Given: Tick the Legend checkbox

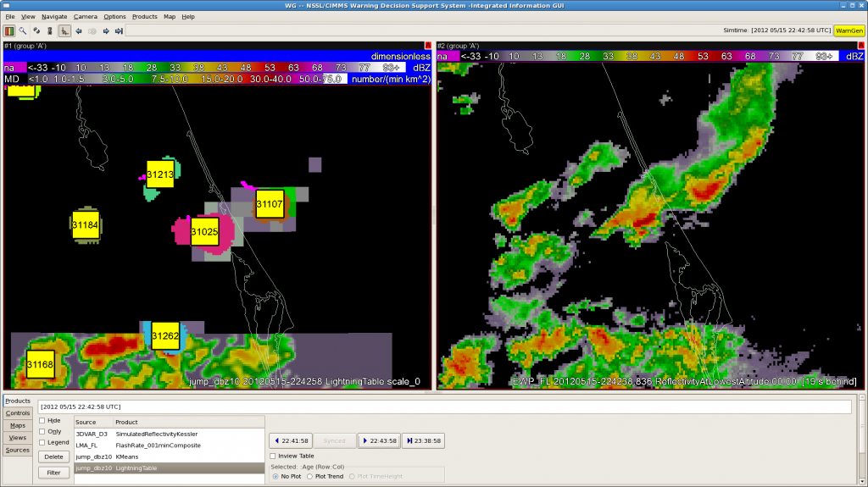Looking at the screenshot, I should (43, 442).
